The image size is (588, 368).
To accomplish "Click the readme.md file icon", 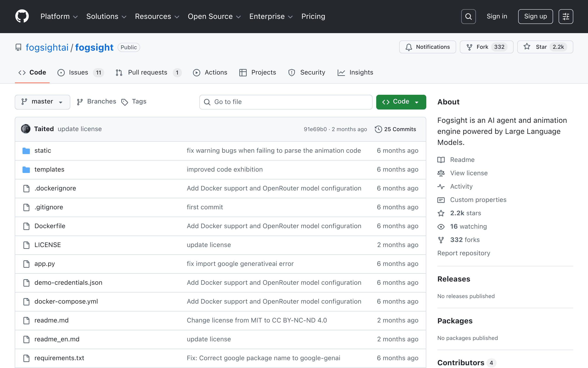I will tap(26, 321).
